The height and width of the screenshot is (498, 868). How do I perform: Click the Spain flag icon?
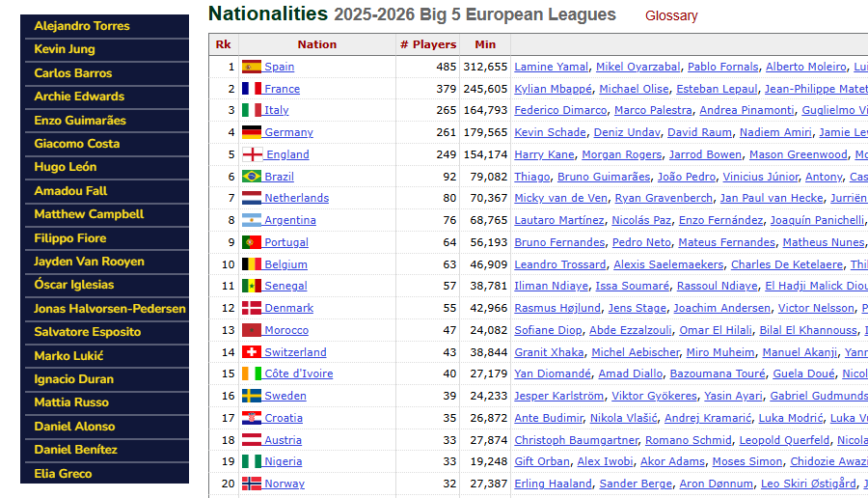pos(252,67)
